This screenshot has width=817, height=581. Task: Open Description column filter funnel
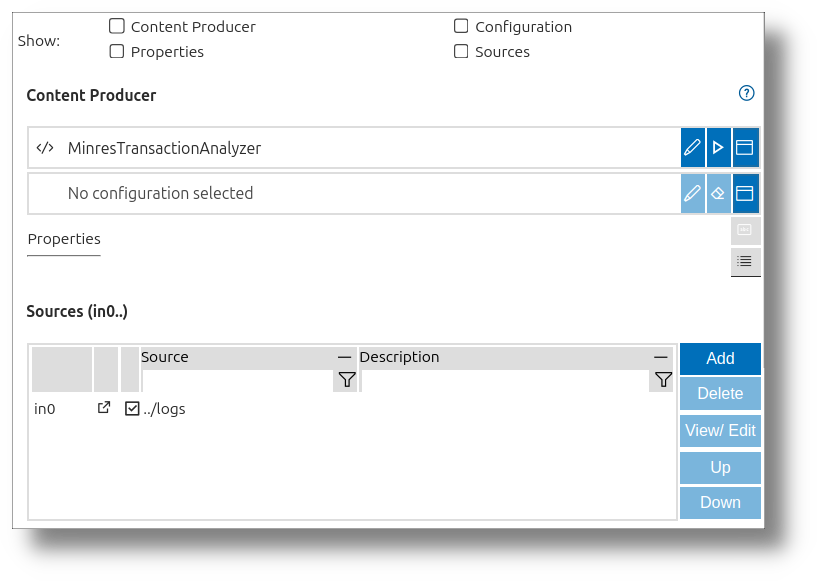click(x=662, y=380)
